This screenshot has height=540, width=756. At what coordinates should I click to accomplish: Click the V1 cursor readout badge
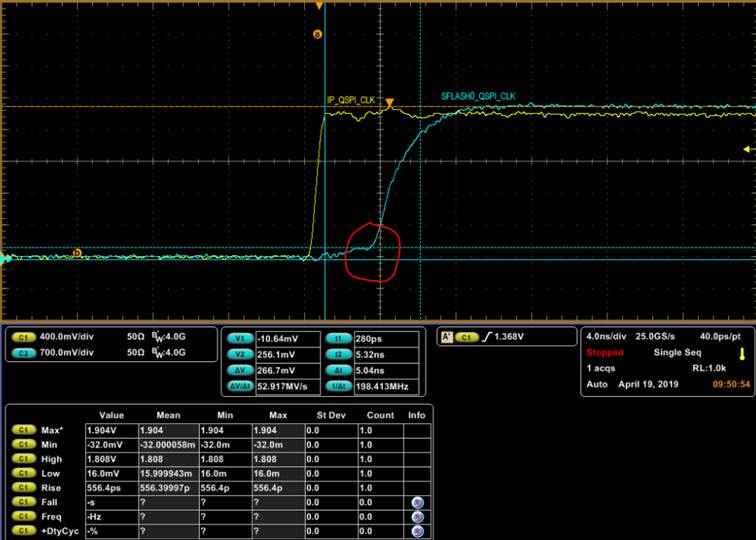point(240,339)
